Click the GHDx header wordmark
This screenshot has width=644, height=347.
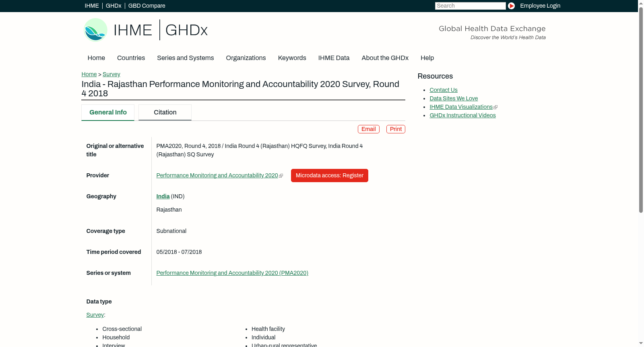pyautogui.click(x=186, y=30)
